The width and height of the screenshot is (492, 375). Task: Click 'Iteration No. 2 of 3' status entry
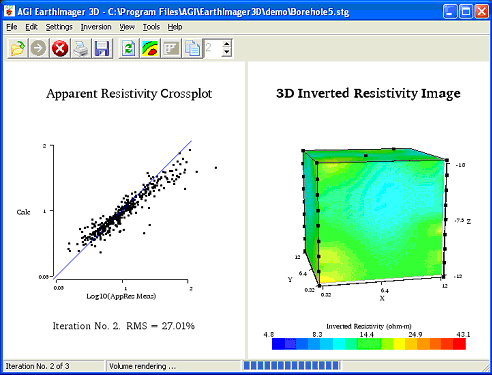click(37, 366)
